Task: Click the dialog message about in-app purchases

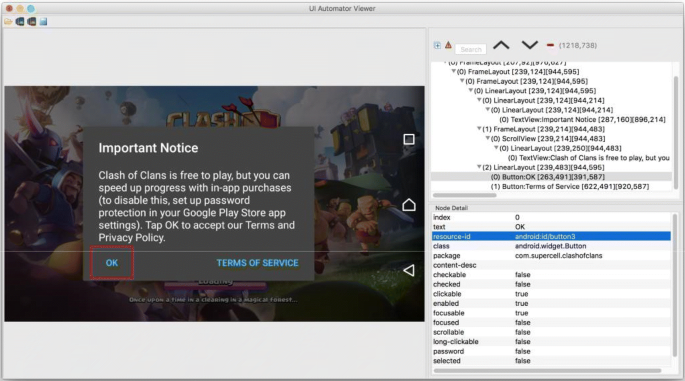Action: [197, 206]
